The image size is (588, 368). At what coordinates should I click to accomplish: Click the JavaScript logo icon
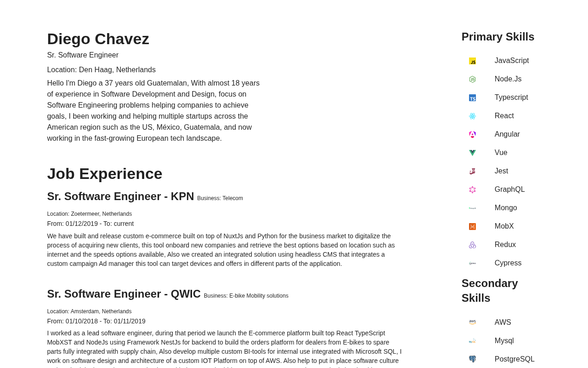(x=472, y=61)
